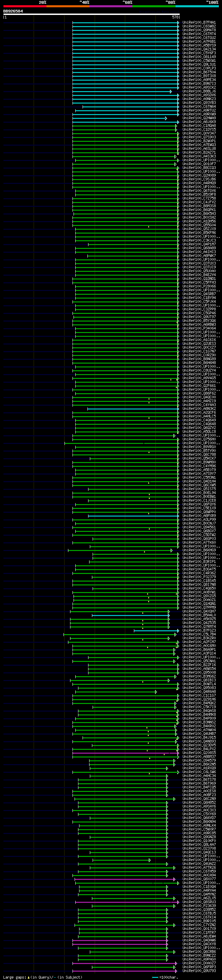
Task: Select the label UniRef100_Q4CKY8
Action: 199,944
